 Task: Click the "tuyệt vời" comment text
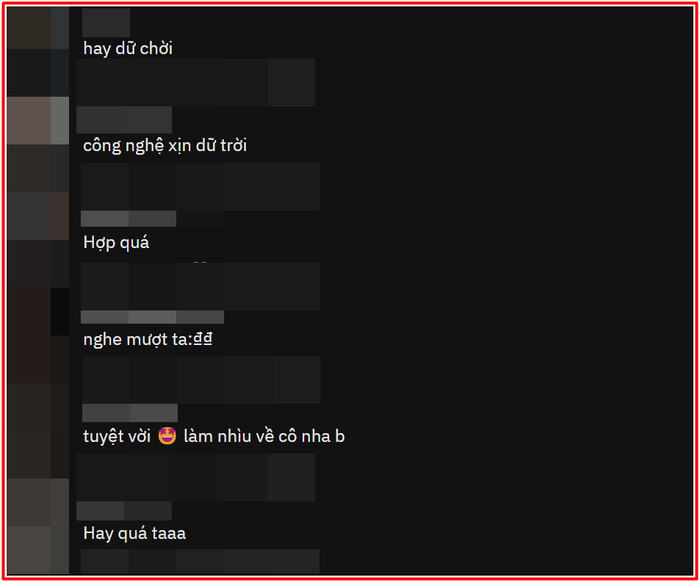click(x=117, y=436)
